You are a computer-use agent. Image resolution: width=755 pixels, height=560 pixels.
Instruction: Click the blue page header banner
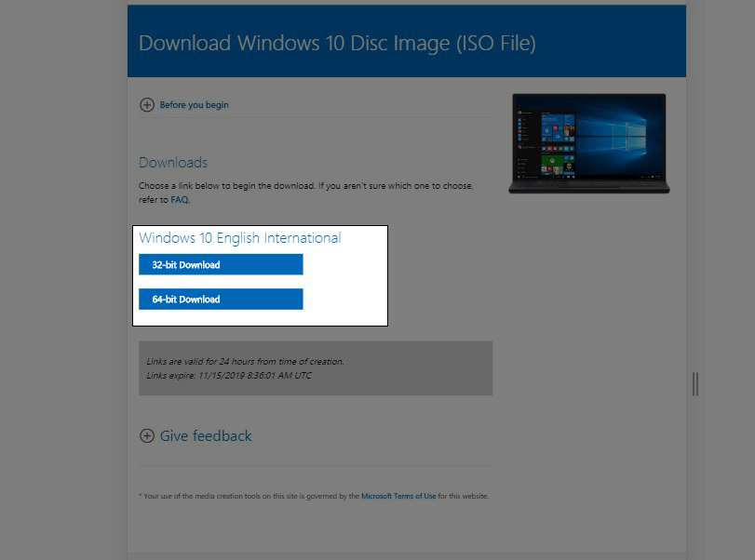point(405,43)
